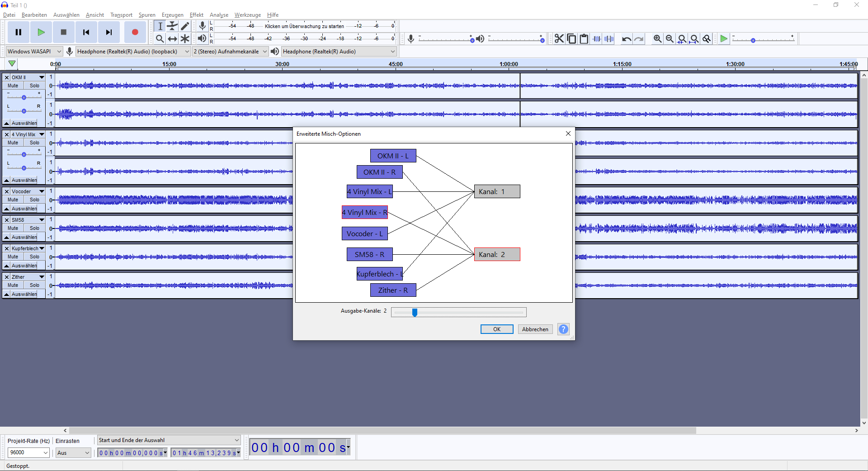
Task: Open the Effekt menu
Action: [x=196, y=15]
